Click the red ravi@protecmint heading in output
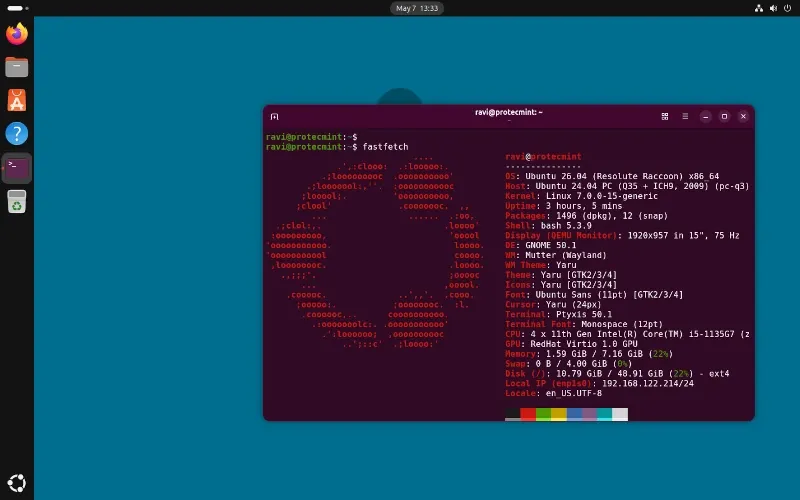Viewport: 800px width, 500px height. click(x=543, y=157)
